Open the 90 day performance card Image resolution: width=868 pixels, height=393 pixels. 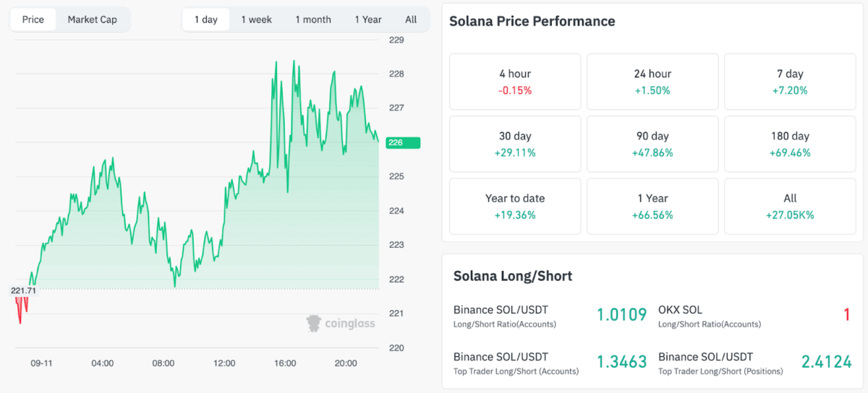[x=652, y=144]
